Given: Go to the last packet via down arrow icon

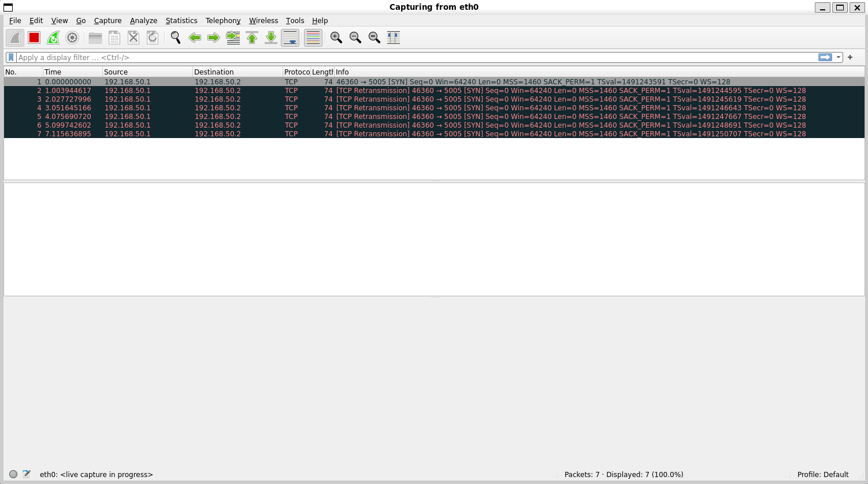Looking at the screenshot, I should tap(270, 38).
